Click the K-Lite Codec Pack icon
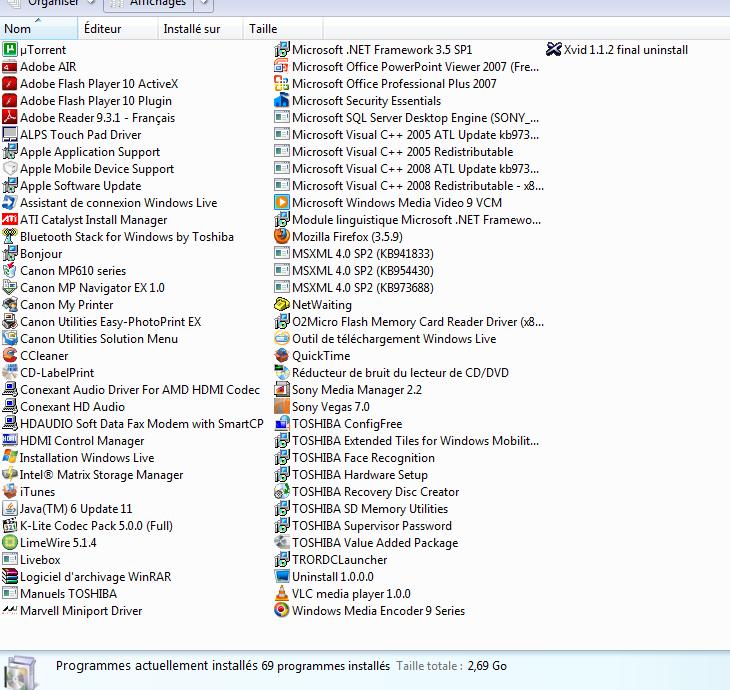 [10, 525]
